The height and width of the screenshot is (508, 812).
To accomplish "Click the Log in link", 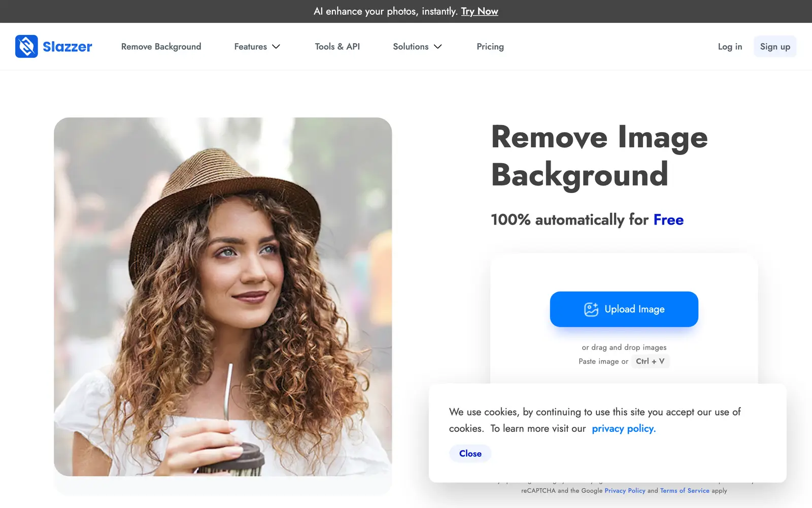I will (730, 47).
